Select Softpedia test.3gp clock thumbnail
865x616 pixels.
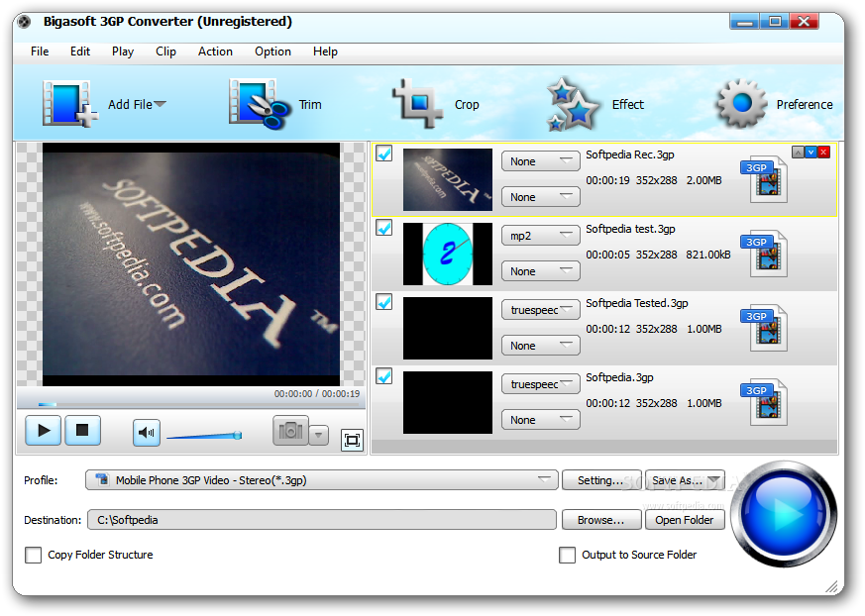448,254
